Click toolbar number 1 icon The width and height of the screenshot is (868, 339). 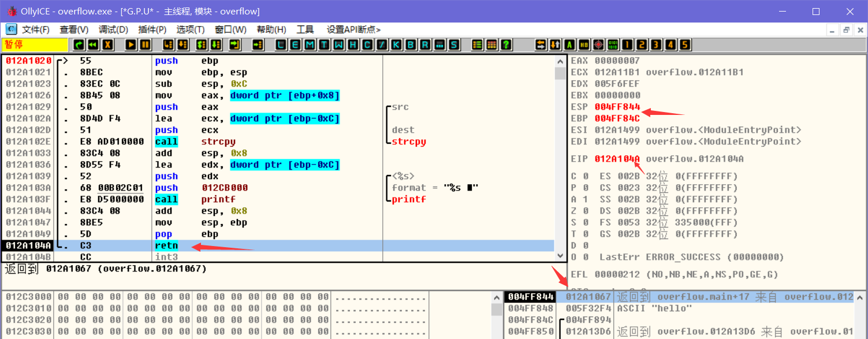(x=628, y=44)
